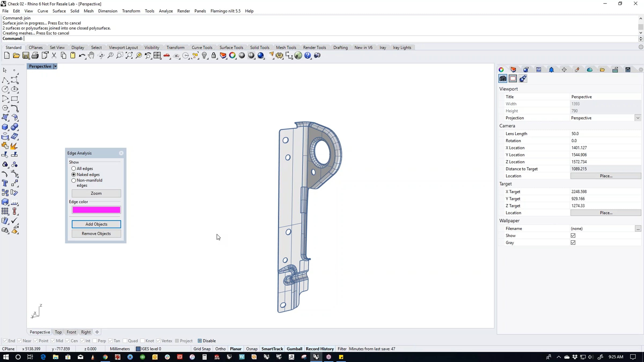
Task: Open the Perspective viewport title dropdown arrow
Action: [x=55, y=66]
